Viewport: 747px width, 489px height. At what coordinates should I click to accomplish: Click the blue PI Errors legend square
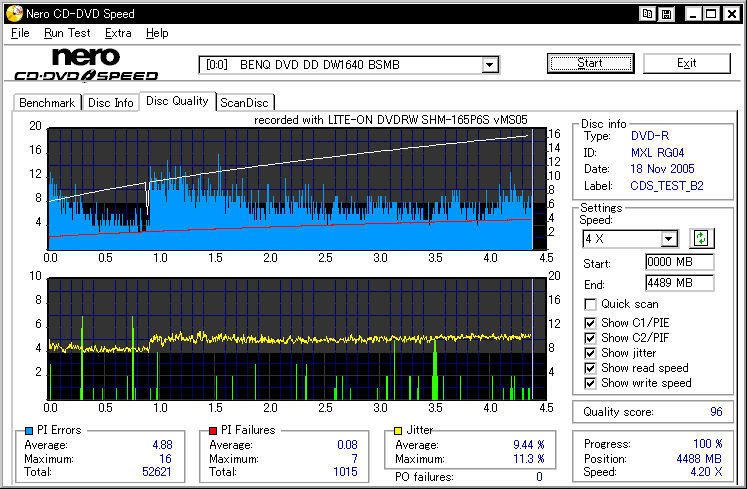(x=27, y=430)
